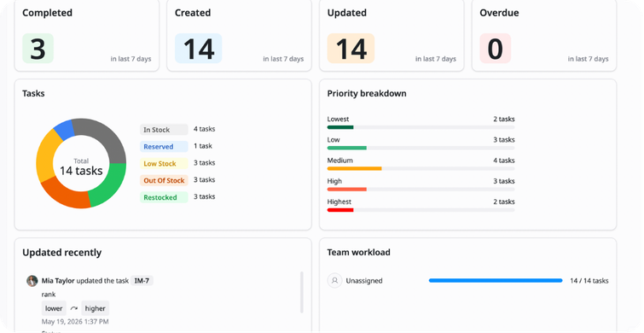Click the 4 tasks count beside In Stock
Viewport: 644px width, 333px height.
(204, 129)
